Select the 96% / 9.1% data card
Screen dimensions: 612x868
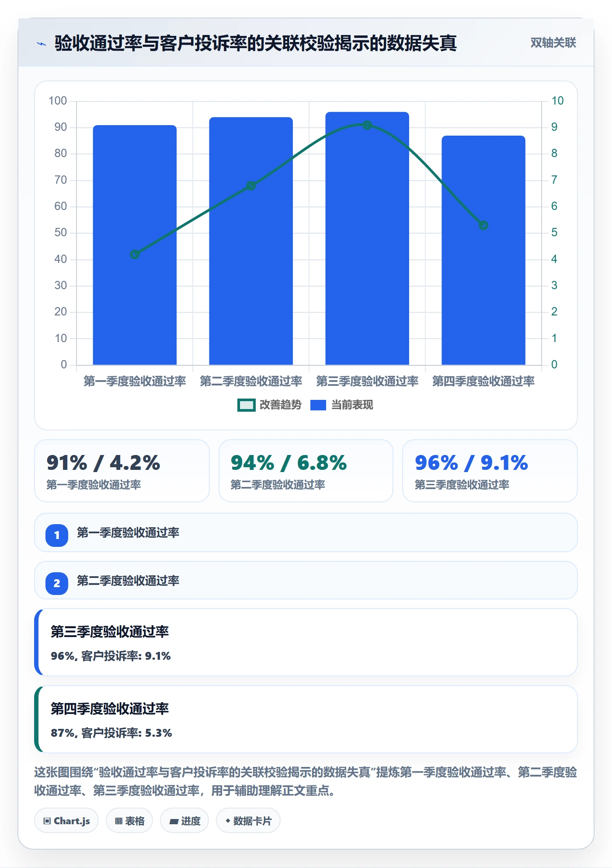click(490, 471)
